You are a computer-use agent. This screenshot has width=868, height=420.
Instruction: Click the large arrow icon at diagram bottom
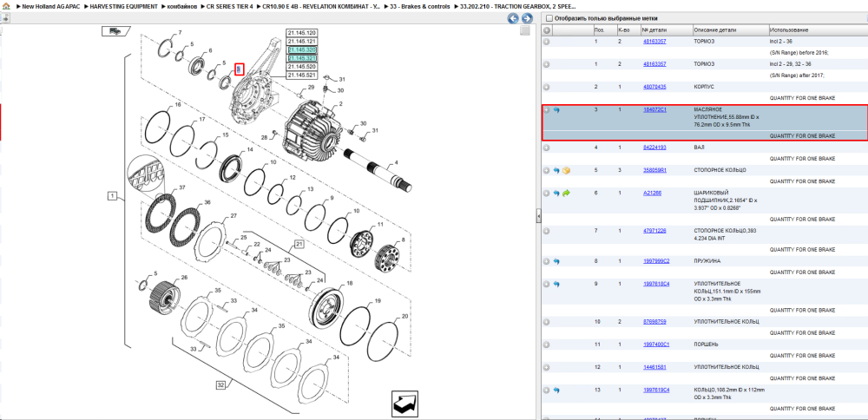tap(404, 404)
